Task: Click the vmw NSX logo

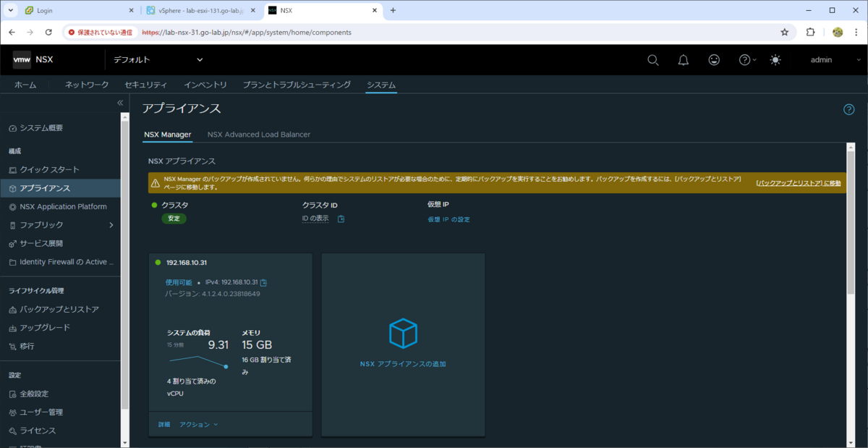Action: click(33, 59)
